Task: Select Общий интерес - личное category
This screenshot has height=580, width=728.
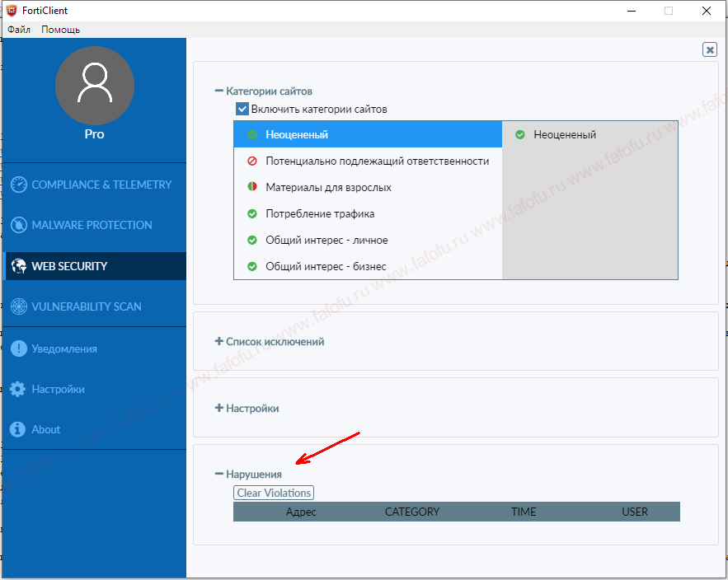Action: 368,240
